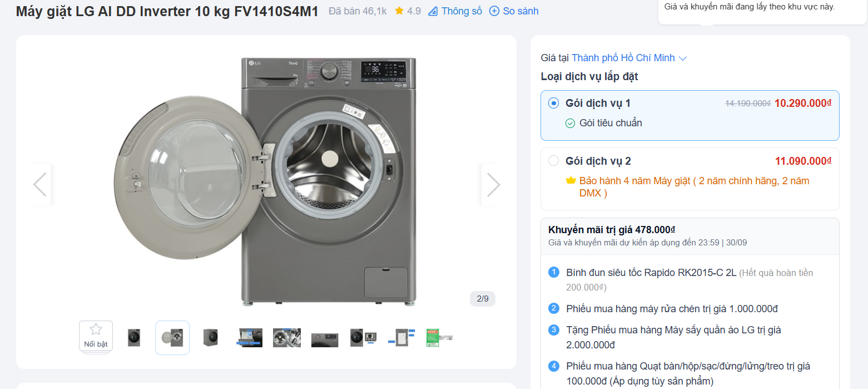868x389 pixels.
Task: Select Gói dịch vụ 1 radio button
Action: coord(553,103)
